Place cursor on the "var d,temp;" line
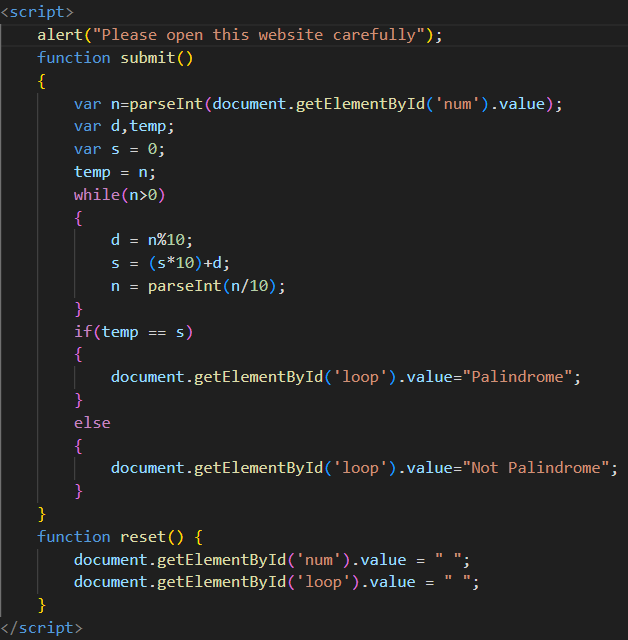The image size is (628, 640). click(x=124, y=126)
